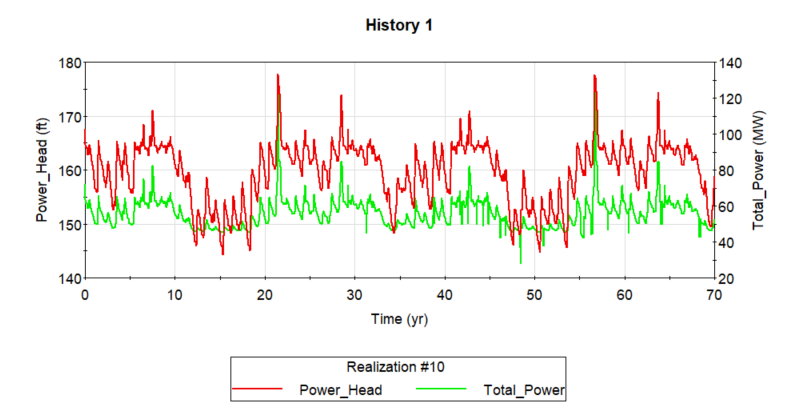Select the Total_Power legend label
The width and height of the screenshot is (789, 409).
524,390
